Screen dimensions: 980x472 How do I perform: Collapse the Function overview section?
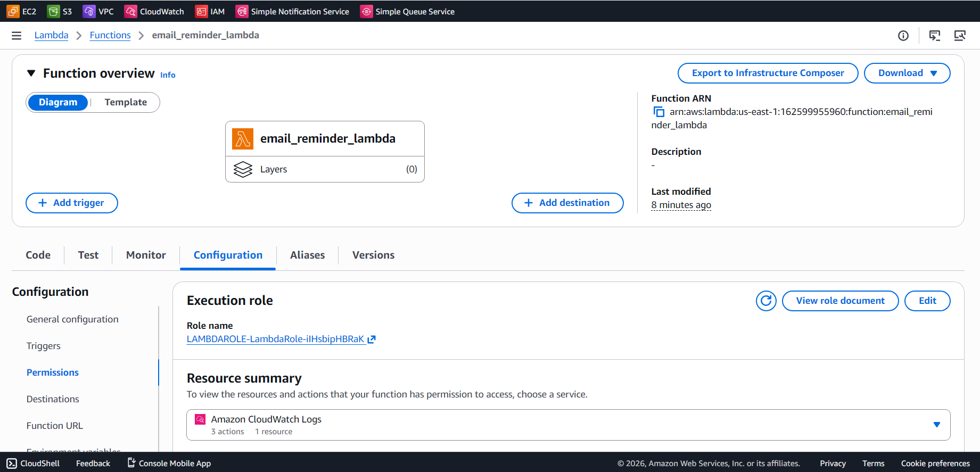[x=31, y=73]
